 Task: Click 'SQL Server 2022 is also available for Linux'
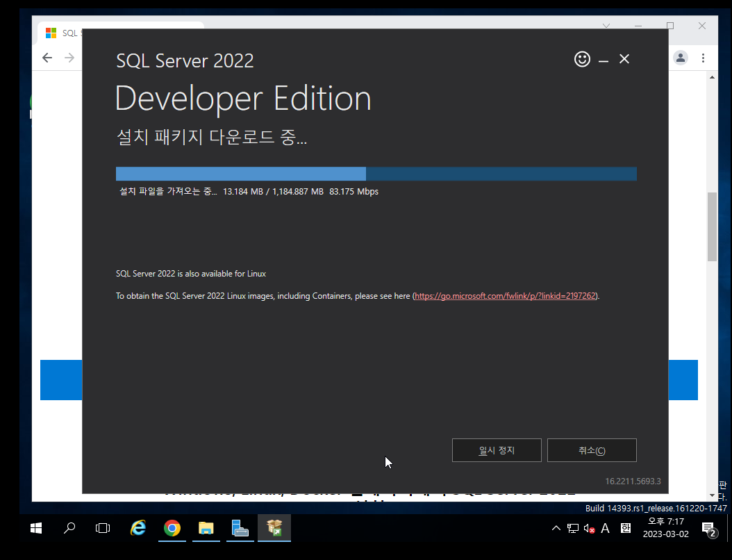191,274
